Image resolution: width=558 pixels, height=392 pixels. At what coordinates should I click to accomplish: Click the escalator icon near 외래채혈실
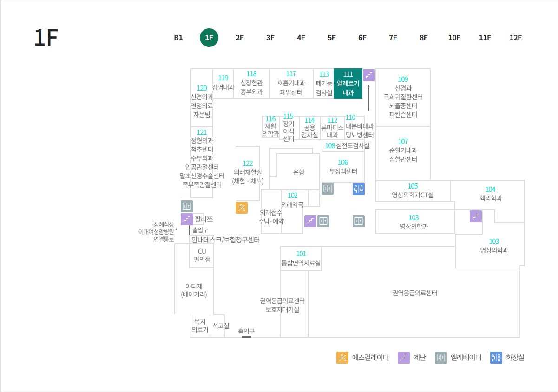241,208
